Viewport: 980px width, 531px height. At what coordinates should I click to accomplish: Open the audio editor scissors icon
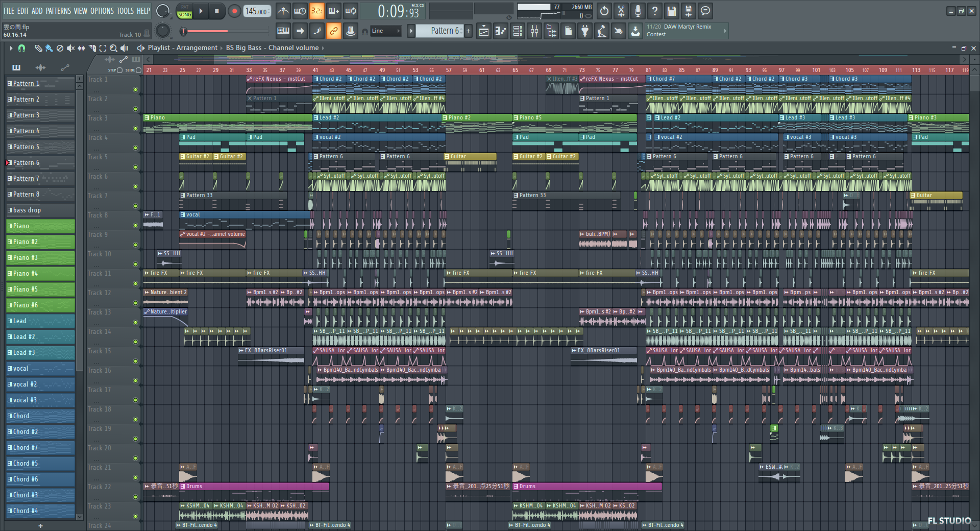[621, 11]
